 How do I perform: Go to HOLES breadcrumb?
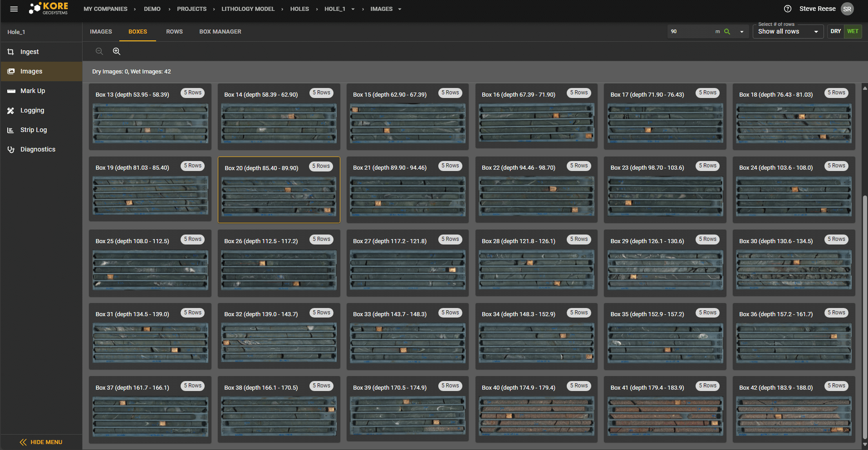[x=299, y=9]
